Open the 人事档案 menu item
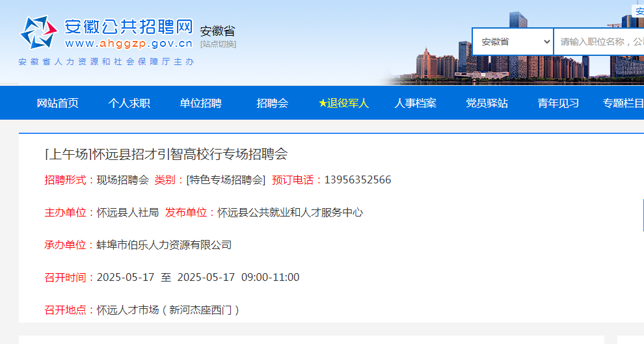The width and height of the screenshot is (644, 344). click(x=415, y=103)
